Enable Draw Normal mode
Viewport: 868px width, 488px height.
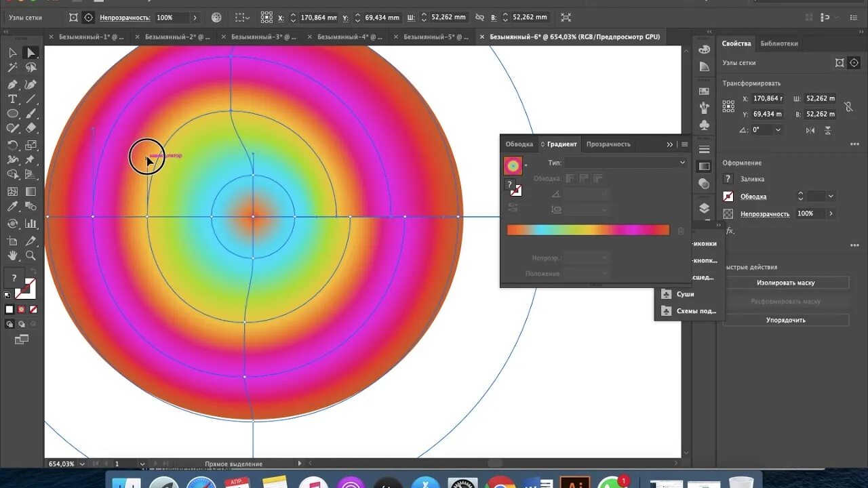[9, 324]
